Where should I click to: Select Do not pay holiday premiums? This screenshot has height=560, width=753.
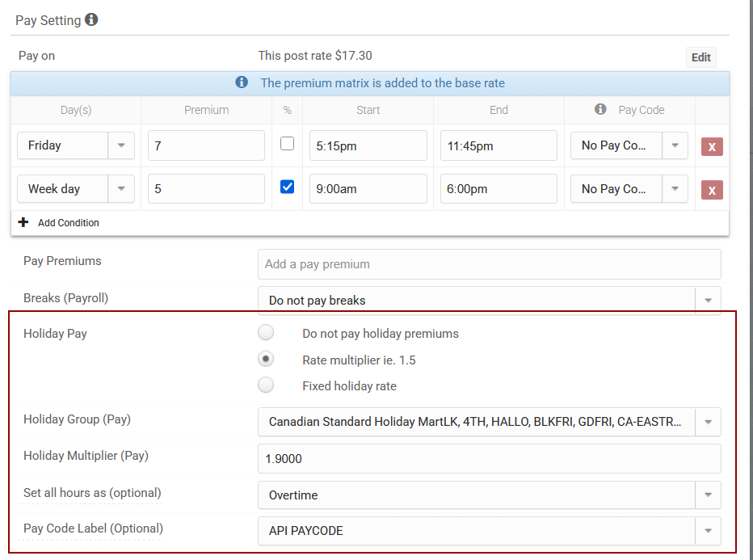tap(266, 332)
